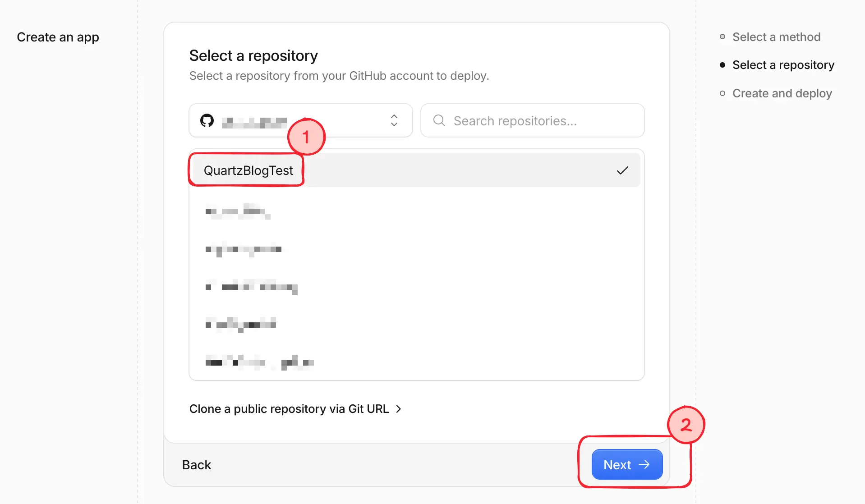Click the checkmark on QuartzBlogTest row
This screenshot has width=865, height=504.
click(622, 170)
